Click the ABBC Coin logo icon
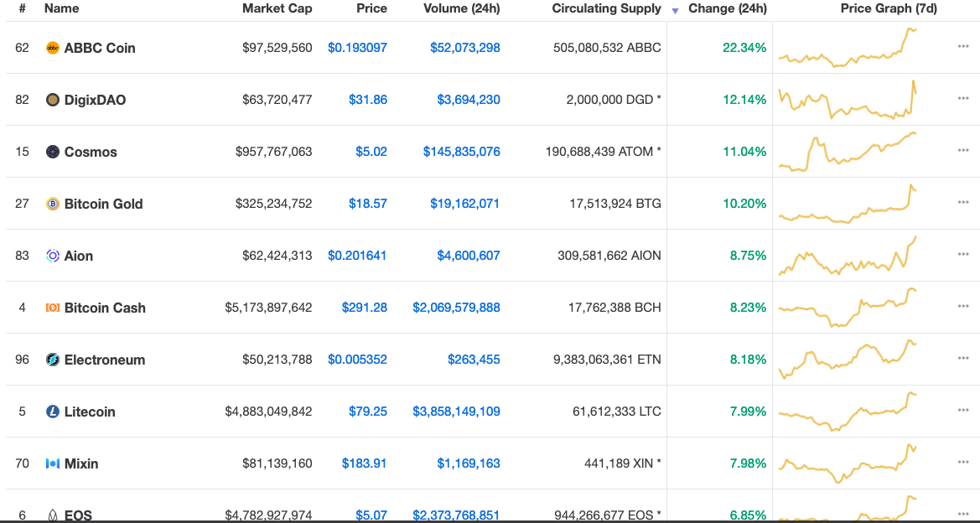The width and height of the screenshot is (980, 523). [53, 48]
